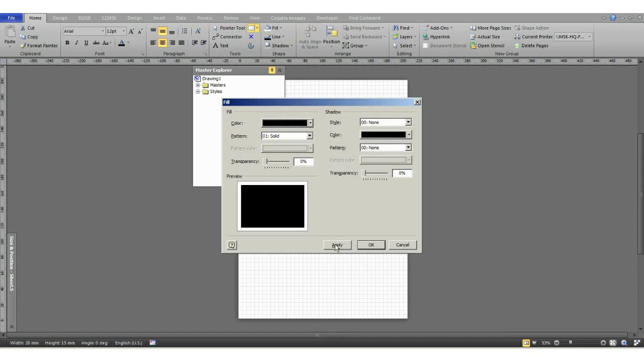The width and height of the screenshot is (644, 362).
Task: Click the Align Right paragraph icon
Action: click(172, 43)
